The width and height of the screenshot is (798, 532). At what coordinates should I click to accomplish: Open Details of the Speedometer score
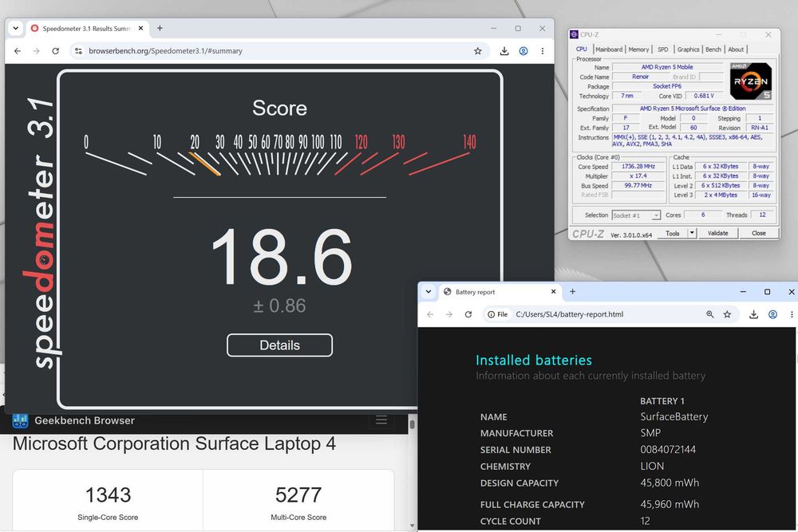(x=279, y=345)
